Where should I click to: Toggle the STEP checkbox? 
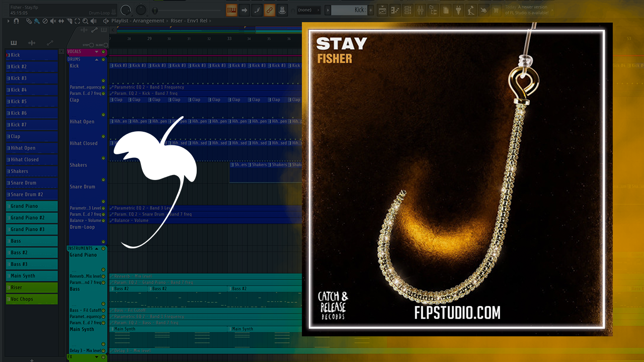(92, 45)
